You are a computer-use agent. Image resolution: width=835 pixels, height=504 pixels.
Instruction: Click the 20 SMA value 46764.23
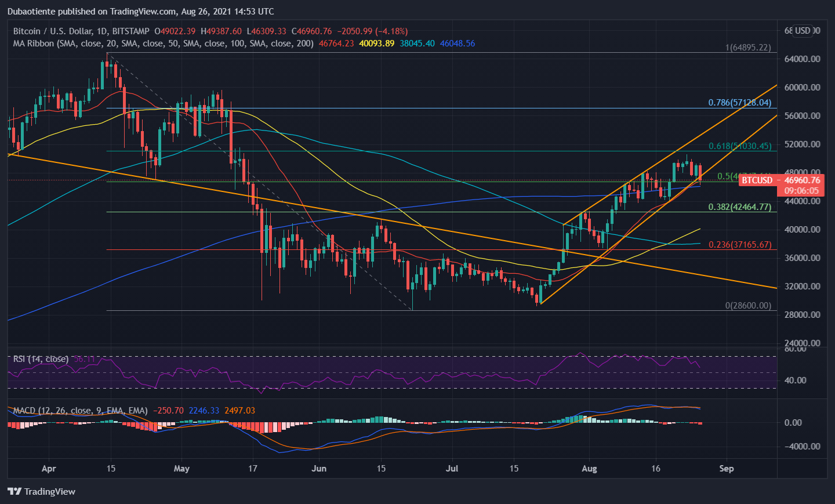click(336, 43)
